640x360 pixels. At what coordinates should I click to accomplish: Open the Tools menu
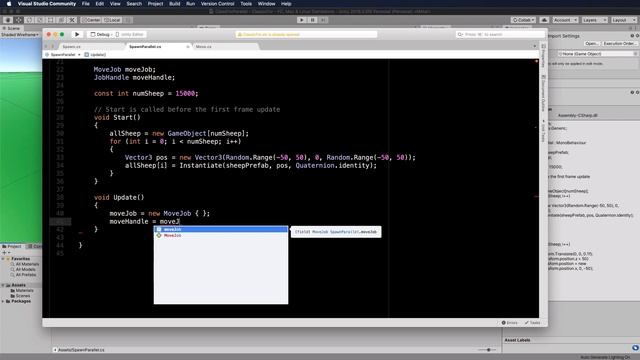pyautogui.click(x=246, y=4)
